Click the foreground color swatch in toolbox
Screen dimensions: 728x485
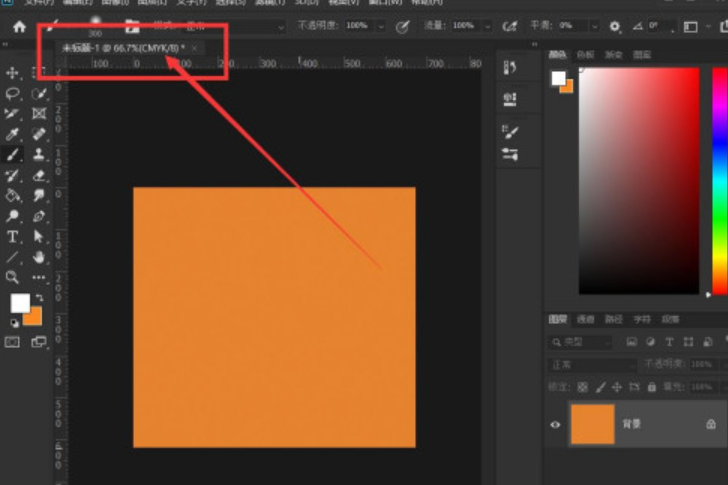point(20,303)
